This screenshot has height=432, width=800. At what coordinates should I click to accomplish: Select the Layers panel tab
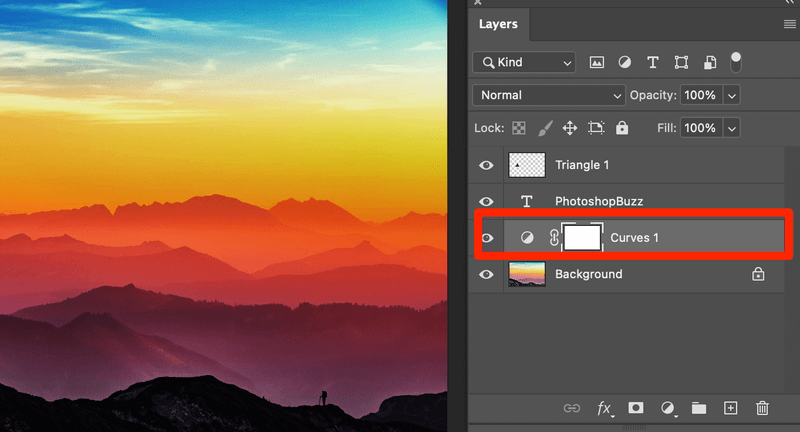point(498,24)
